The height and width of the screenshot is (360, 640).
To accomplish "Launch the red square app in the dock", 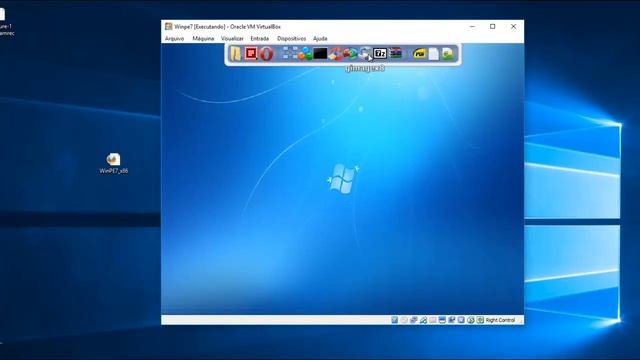I will [x=251, y=53].
